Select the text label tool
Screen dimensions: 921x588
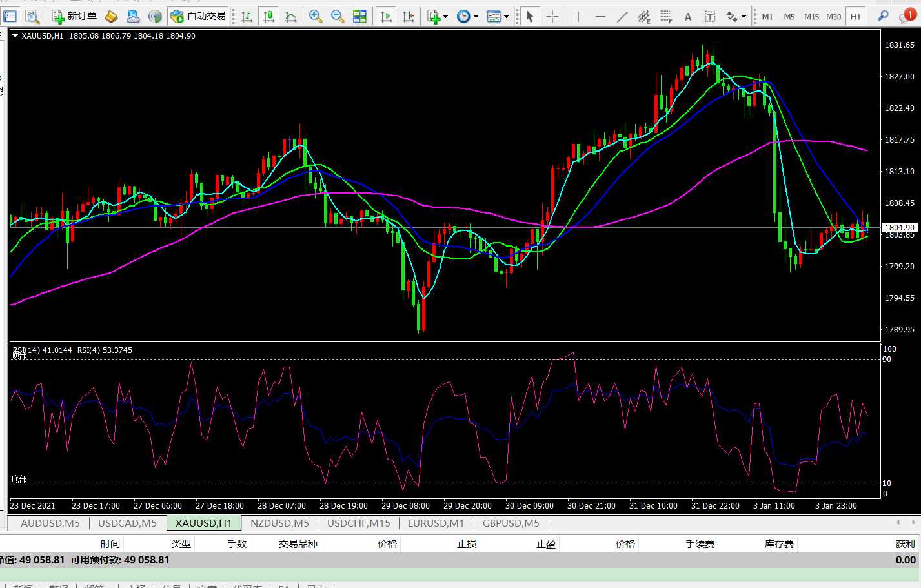point(710,16)
